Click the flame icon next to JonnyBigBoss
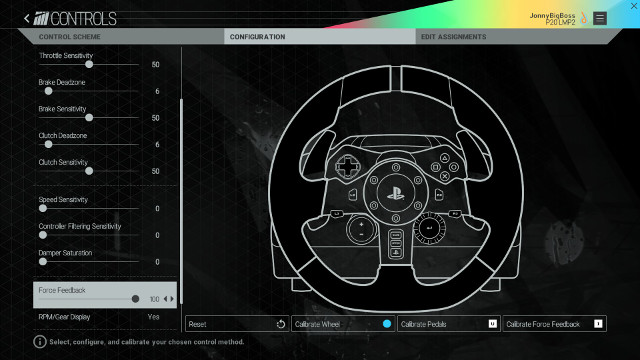The width and height of the screenshot is (640, 360). tap(584, 18)
